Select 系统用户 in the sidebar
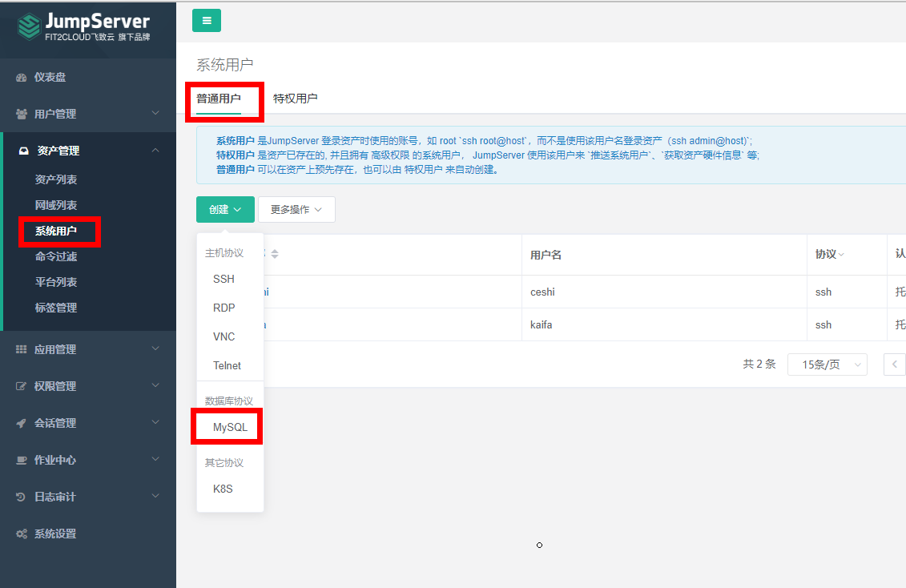Image resolution: width=906 pixels, height=588 pixels. 56,231
